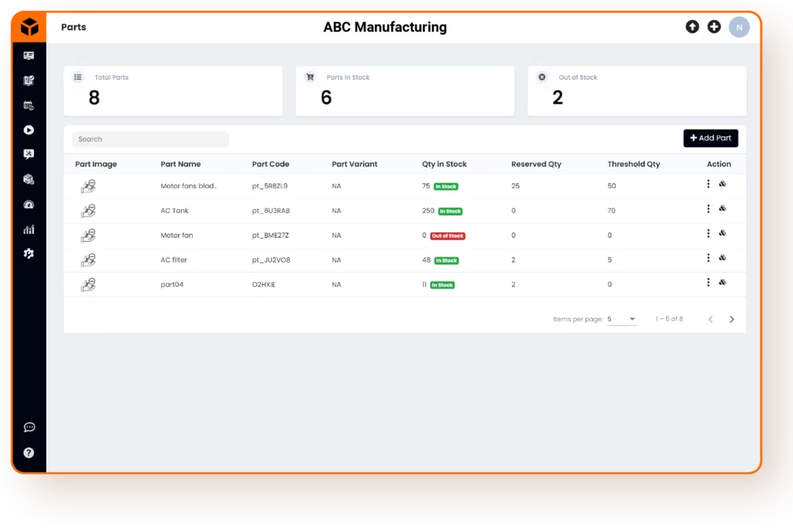Click part code 'pt_BME27Z'
Viewport: 793px width, 532px height.
point(270,235)
